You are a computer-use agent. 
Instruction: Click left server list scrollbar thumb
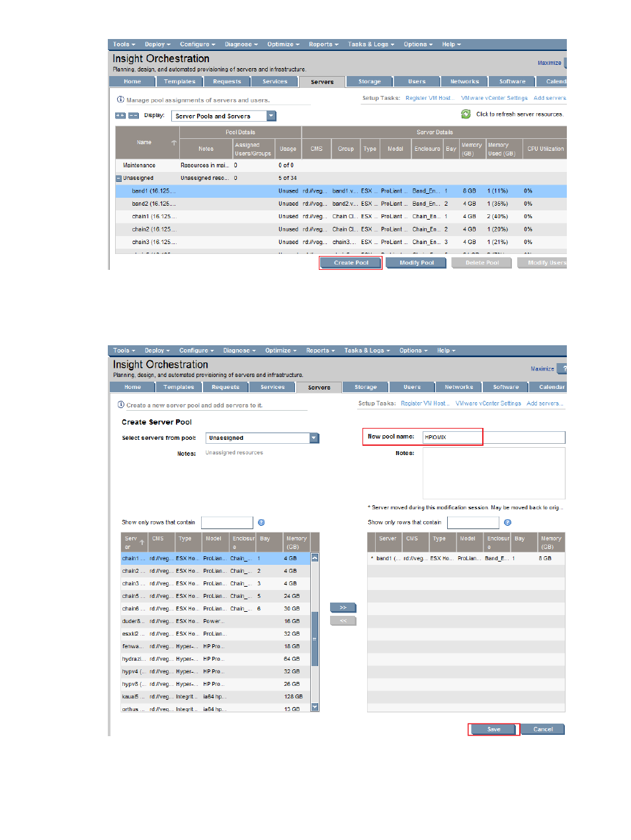tap(315, 639)
